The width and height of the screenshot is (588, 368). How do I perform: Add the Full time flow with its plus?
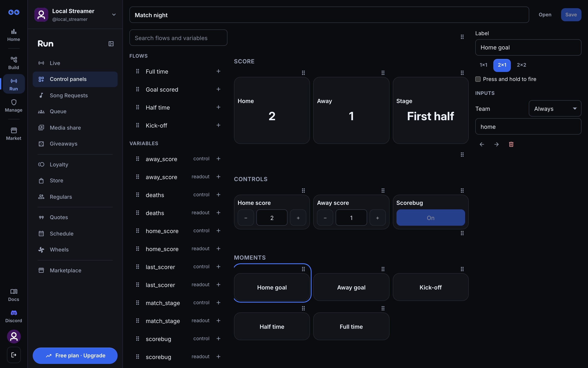coord(218,71)
